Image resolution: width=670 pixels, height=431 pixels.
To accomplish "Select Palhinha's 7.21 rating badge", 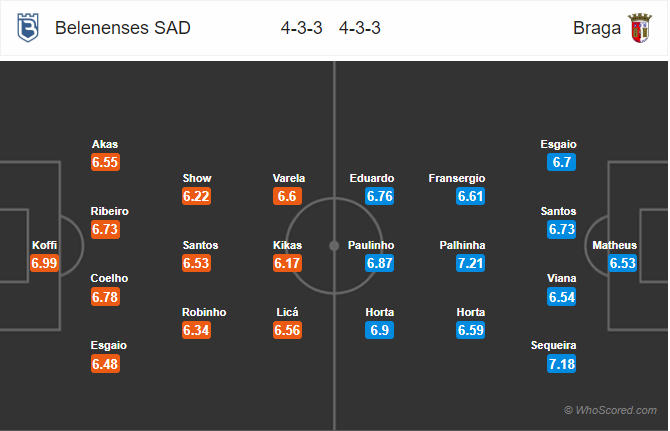I will pos(470,263).
